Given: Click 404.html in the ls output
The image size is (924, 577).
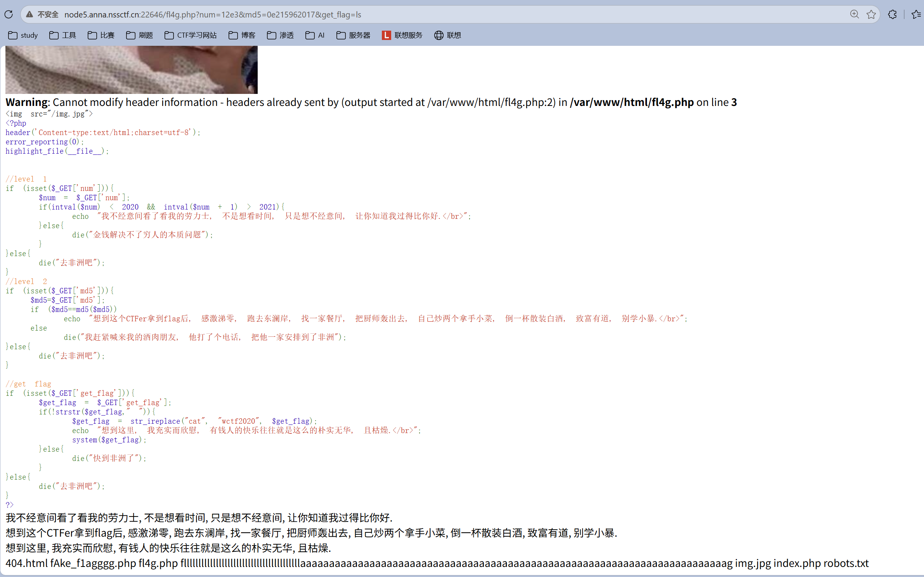Looking at the screenshot, I should pos(27,563).
